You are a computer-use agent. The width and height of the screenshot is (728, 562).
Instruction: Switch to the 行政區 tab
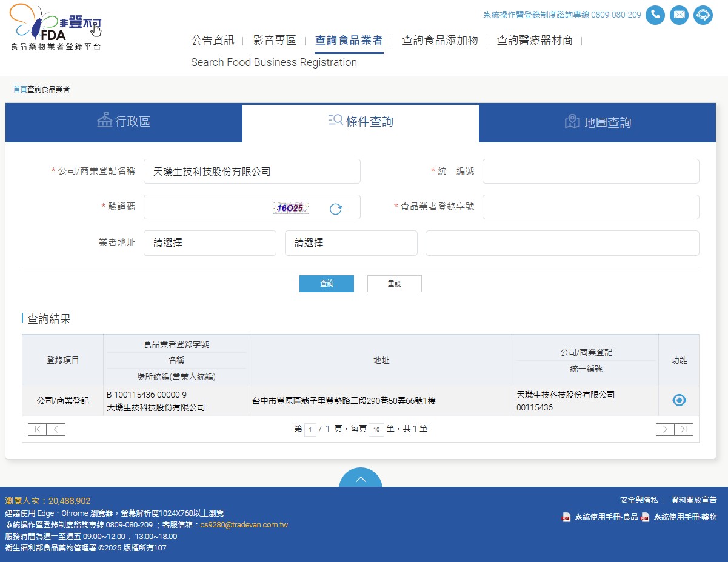pos(124,122)
